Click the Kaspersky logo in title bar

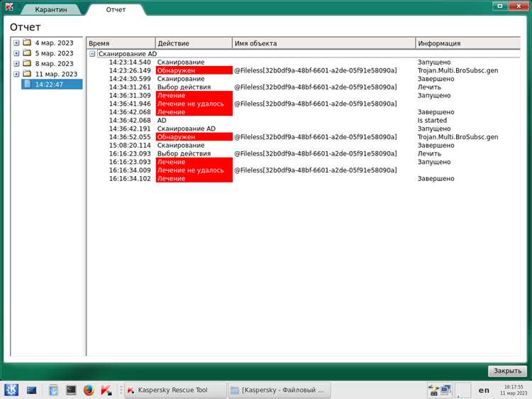[9, 6]
